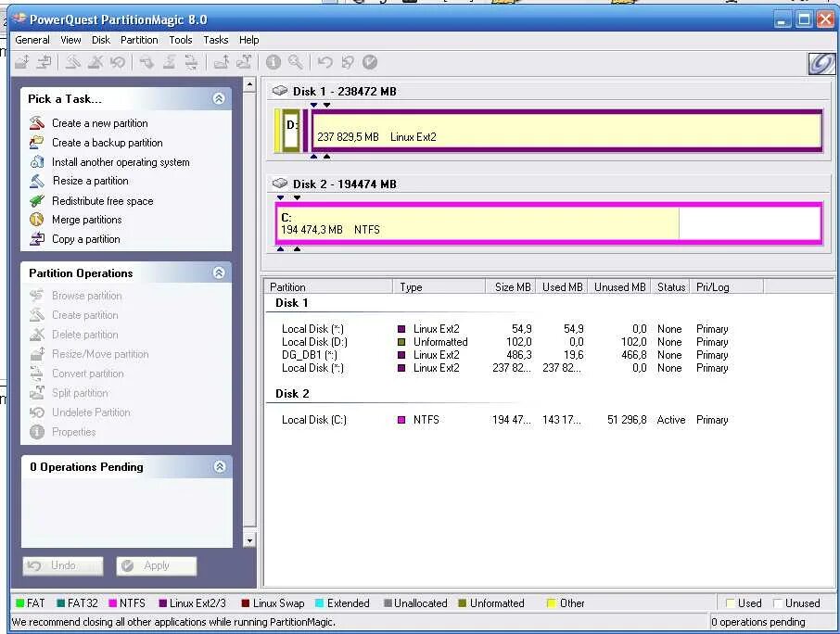
Task: Select the magnifier toolbar icon
Action: pos(295,62)
